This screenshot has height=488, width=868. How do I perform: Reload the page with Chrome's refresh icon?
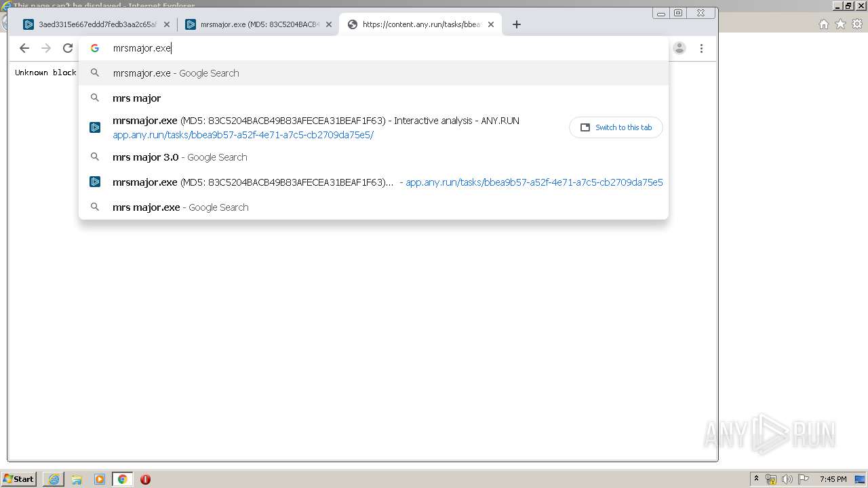[x=68, y=48]
